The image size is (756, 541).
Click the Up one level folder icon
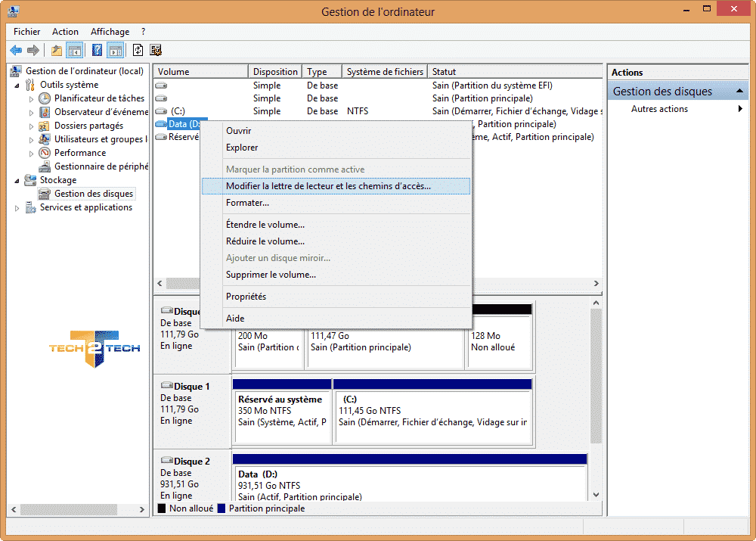coord(57,51)
